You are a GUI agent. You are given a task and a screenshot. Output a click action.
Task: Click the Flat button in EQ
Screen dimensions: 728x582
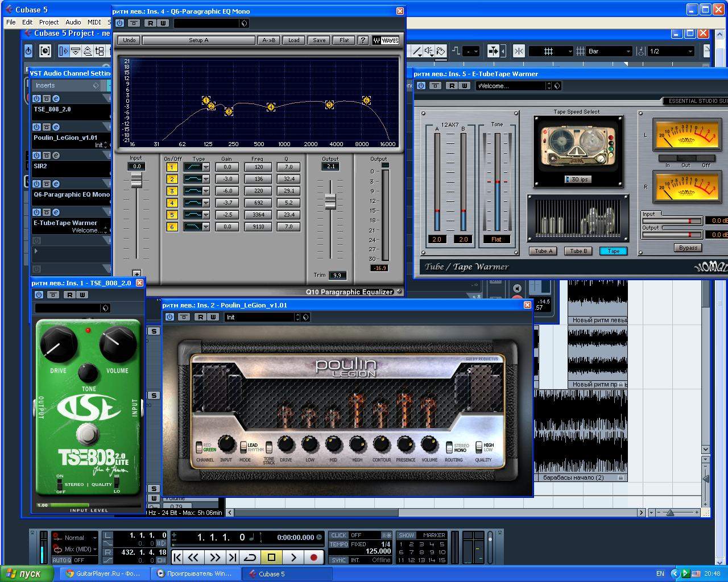[344, 40]
